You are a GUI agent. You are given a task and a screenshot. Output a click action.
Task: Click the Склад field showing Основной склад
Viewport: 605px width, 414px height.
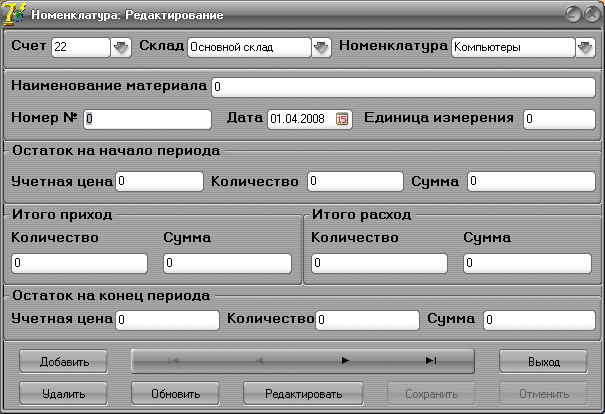pos(249,47)
